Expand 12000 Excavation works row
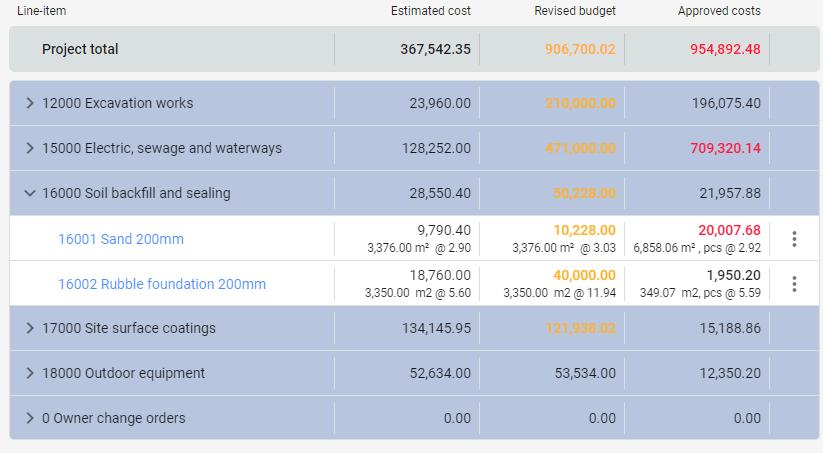The image size is (823, 453). pos(30,103)
